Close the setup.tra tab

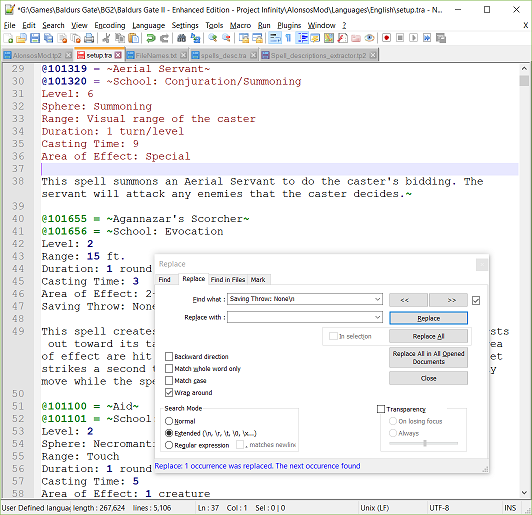pyautogui.click(x=118, y=55)
